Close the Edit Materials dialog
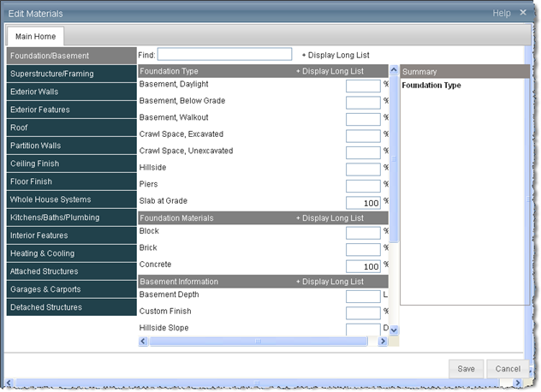541x392 pixels. tap(523, 13)
